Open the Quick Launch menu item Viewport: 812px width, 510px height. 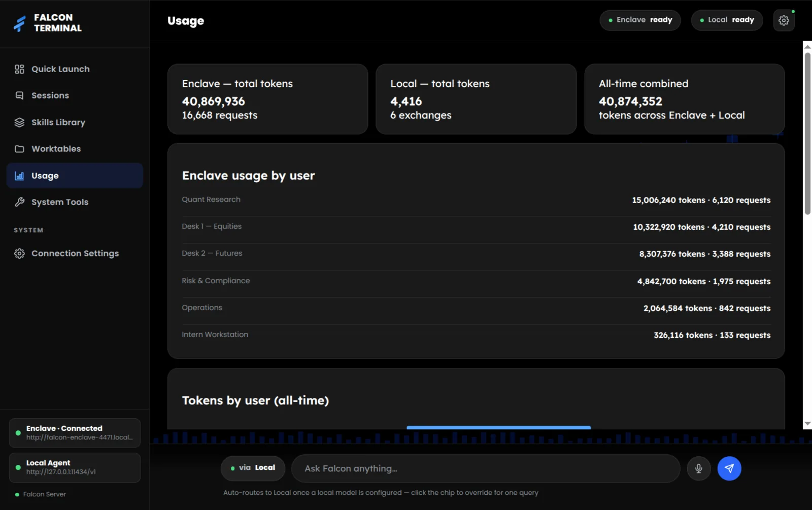75,69
